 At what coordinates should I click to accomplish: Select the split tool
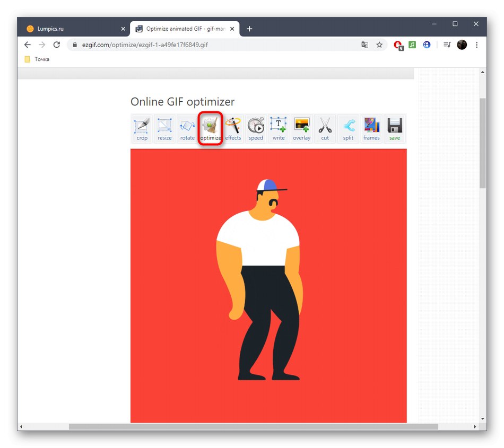(x=348, y=128)
